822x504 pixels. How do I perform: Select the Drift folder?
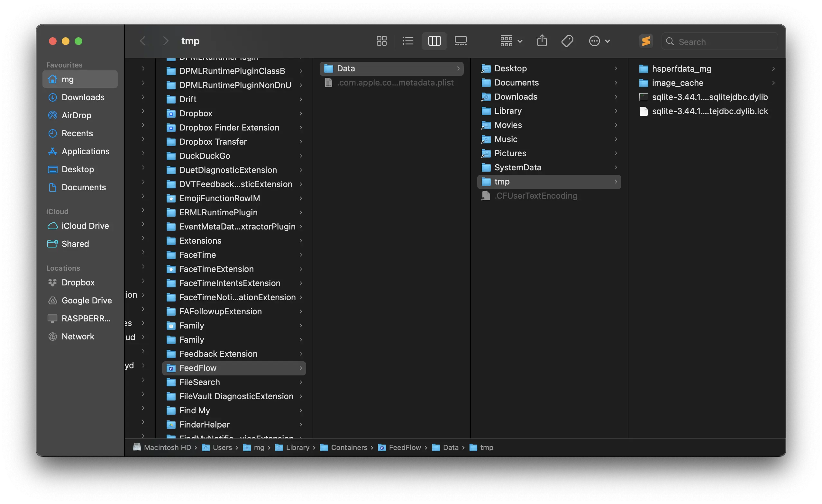[234, 99]
